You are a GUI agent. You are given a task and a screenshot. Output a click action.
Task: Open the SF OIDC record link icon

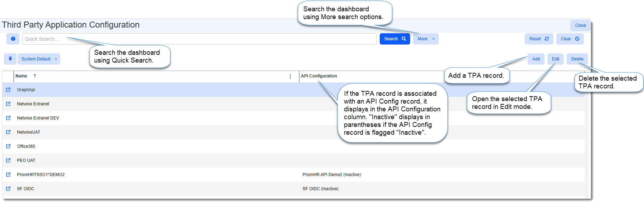pos(8,189)
